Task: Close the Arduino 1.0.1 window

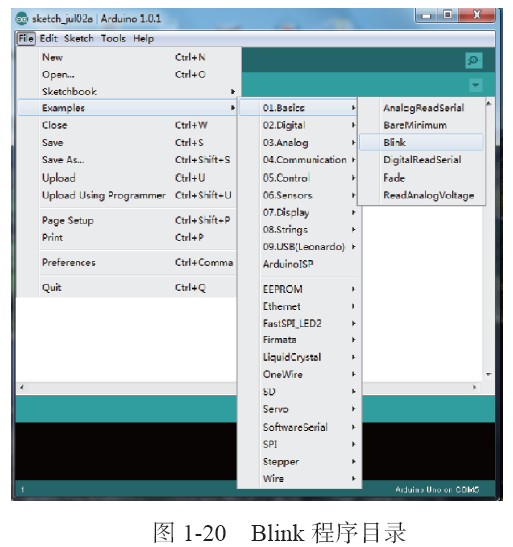Action: [477, 15]
